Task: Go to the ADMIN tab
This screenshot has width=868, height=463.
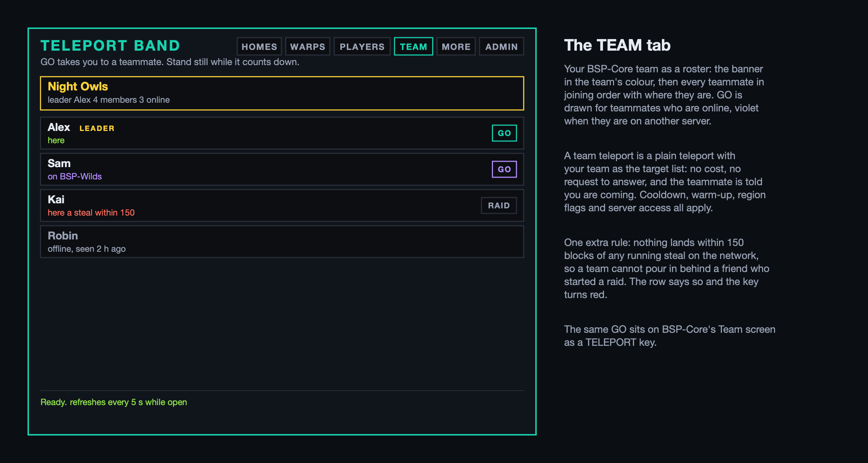Action: click(x=502, y=46)
